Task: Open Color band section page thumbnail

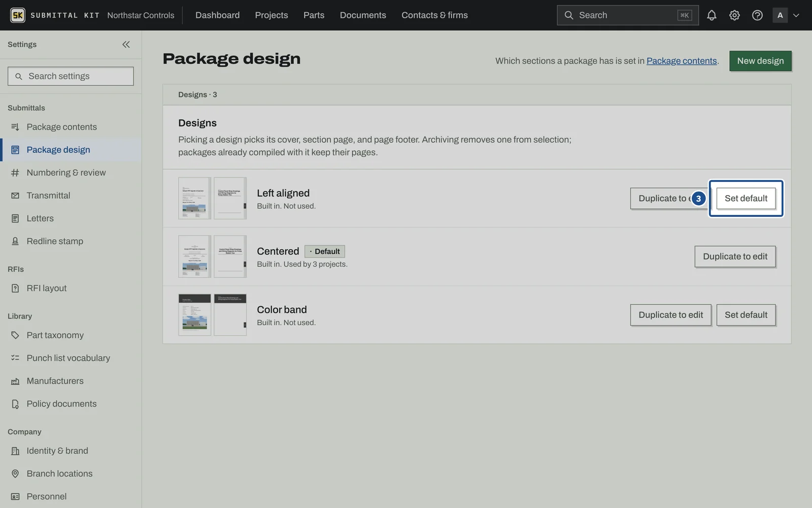Action: (x=230, y=314)
